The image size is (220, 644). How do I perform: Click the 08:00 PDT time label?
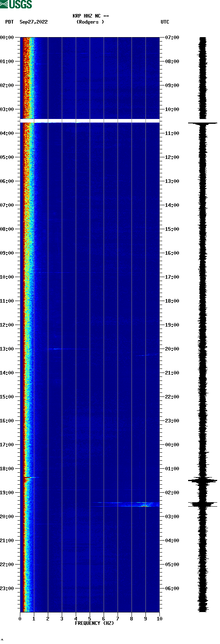[x=7, y=229]
